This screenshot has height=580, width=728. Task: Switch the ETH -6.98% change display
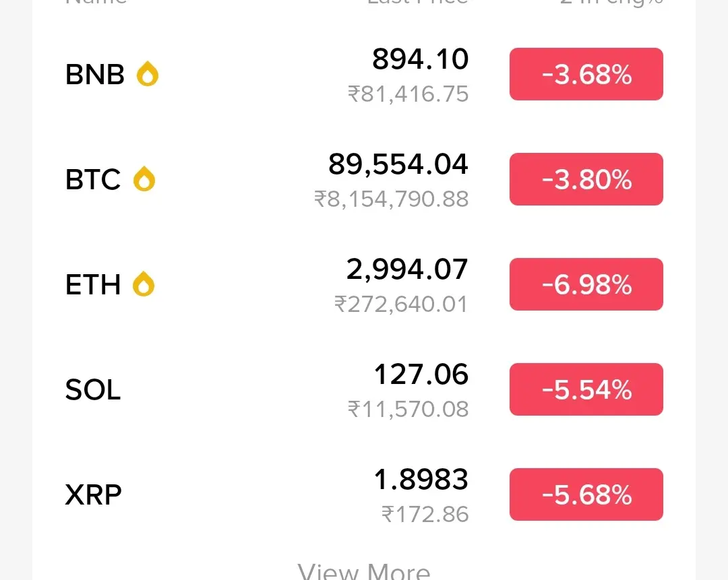pos(586,284)
